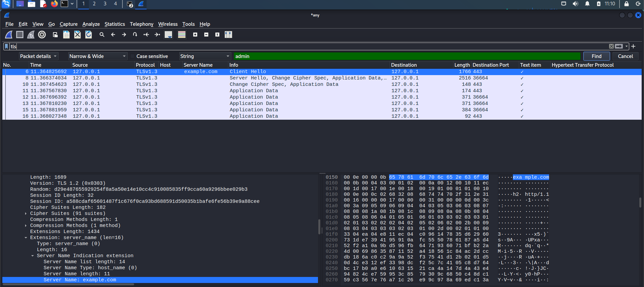Image resolution: width=644 pixels, height=287 pixels.
Task: Open the String search type dropdown
Action: pos(205,56)
